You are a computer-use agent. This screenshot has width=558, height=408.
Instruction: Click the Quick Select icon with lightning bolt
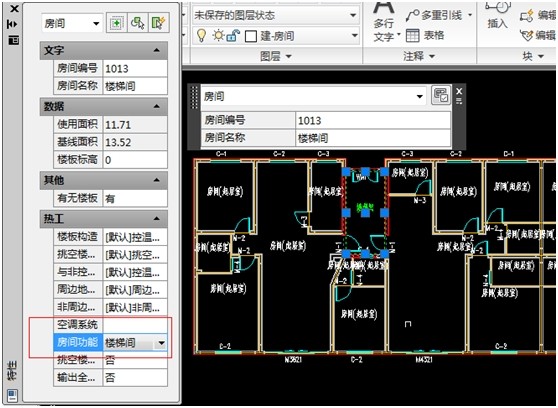tap(158, 23)
